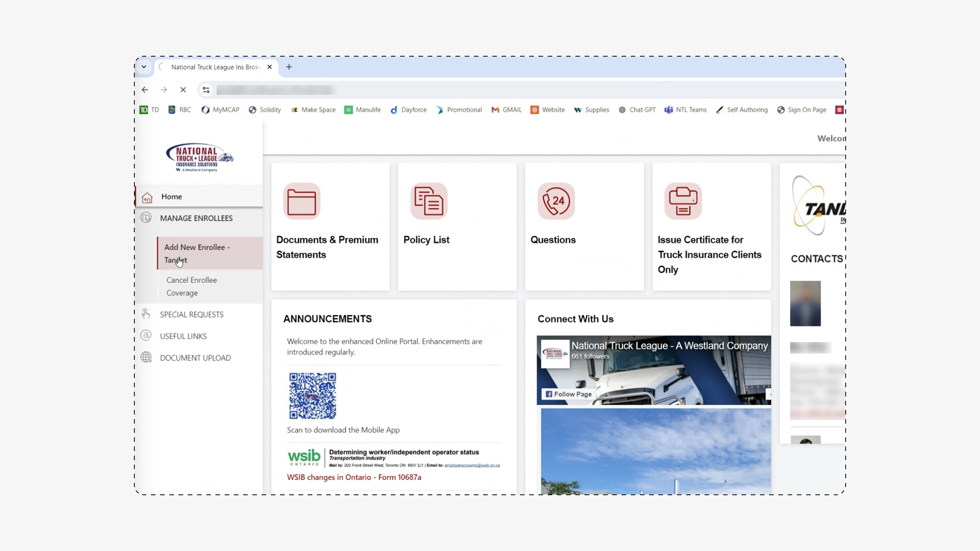Open the TD bookmark
The height and width of the screenshot is (551, 980).
tap(149, 110)
